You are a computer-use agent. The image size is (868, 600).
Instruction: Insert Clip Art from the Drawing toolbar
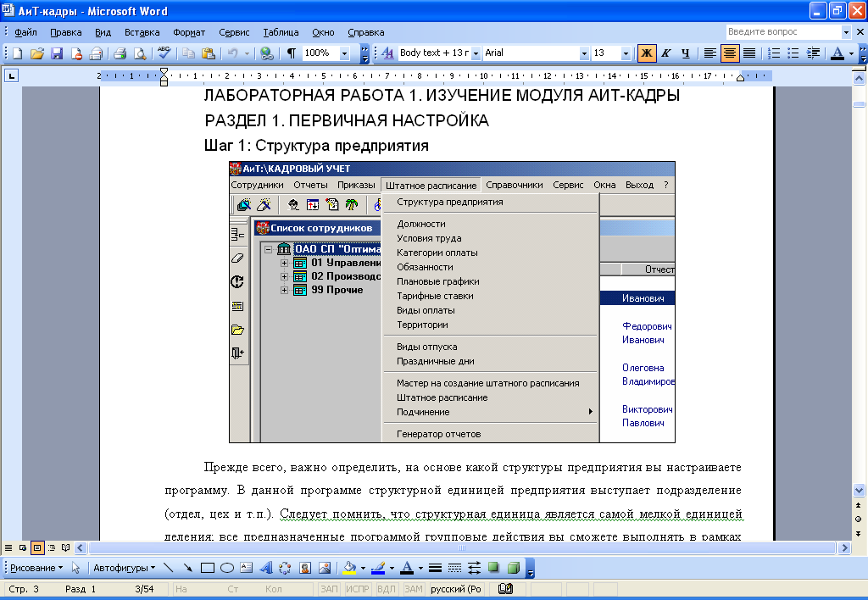pos(305,567)
